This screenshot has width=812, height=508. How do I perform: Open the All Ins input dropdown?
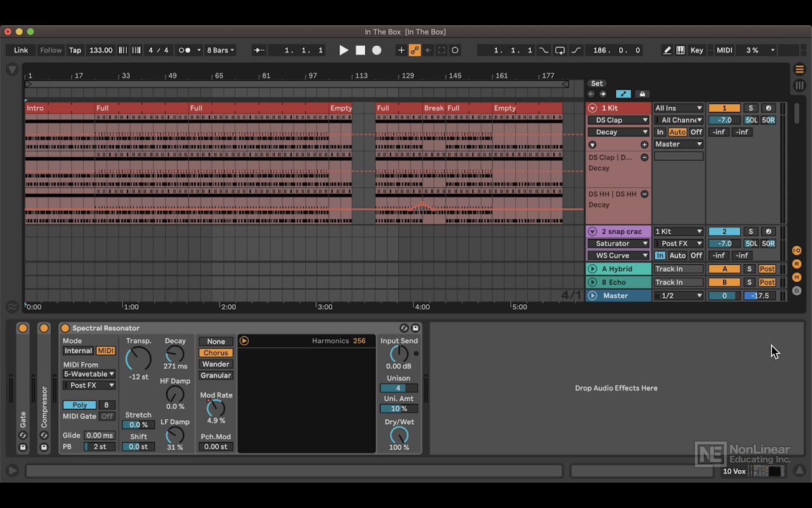(x=679, y=108)
